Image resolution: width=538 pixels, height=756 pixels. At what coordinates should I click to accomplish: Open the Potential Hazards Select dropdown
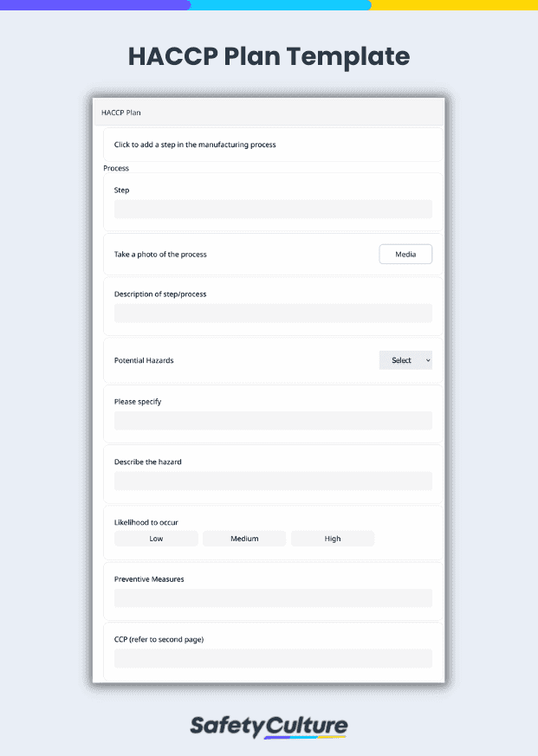(x=405, y=359)
